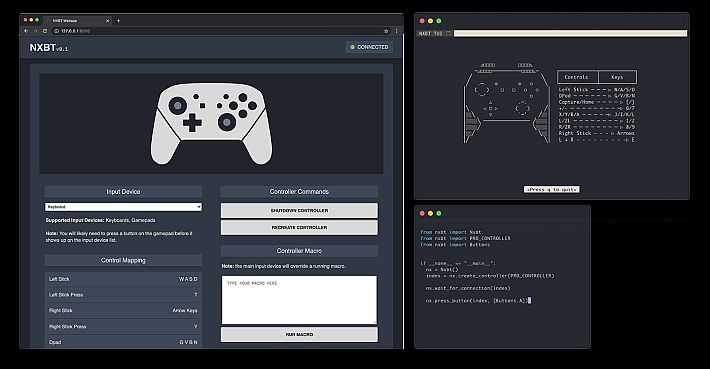
Task: Select the NXBT Webapp browser tab
Action: click(77, 20)
